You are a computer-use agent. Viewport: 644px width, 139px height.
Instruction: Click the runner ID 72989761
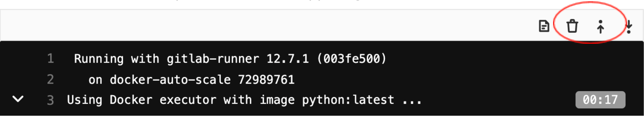[x=266, y=80]
